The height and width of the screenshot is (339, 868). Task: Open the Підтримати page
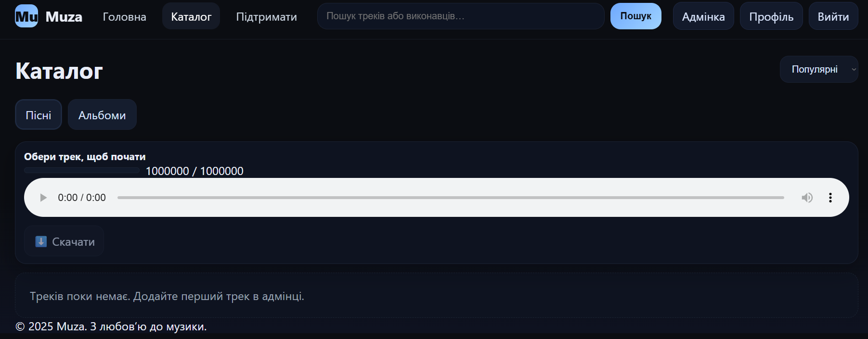point(266,17)
